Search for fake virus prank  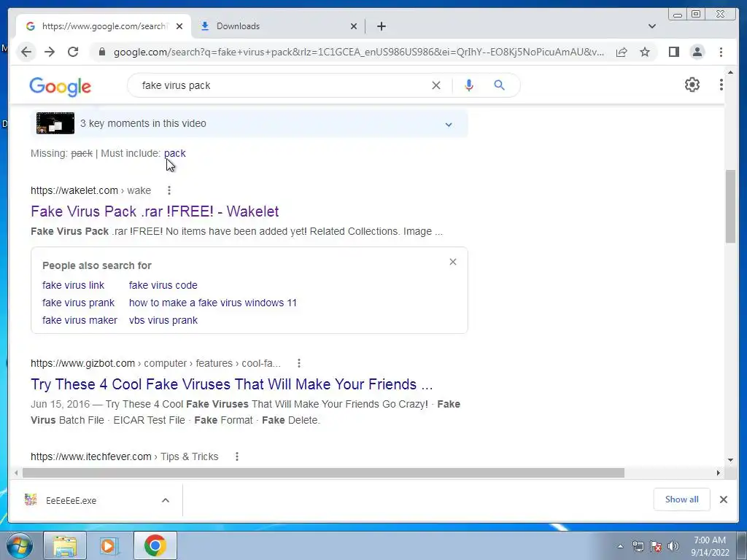coord(79,303)
